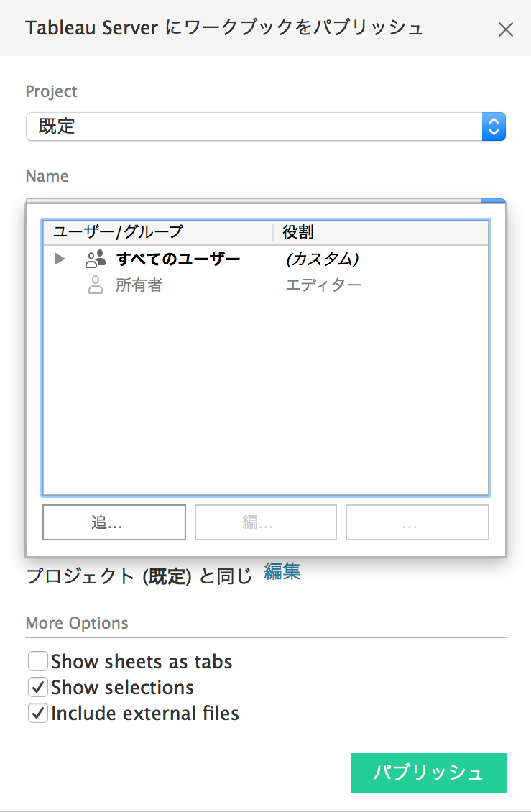The image size is (531, 812).
Task: Disable Include external files
Action: 38,712
